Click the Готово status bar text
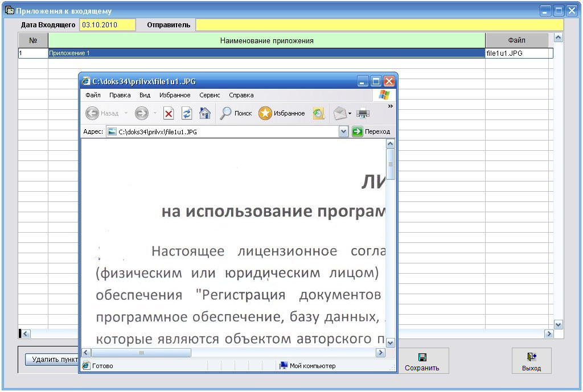 tap(102, 366)
